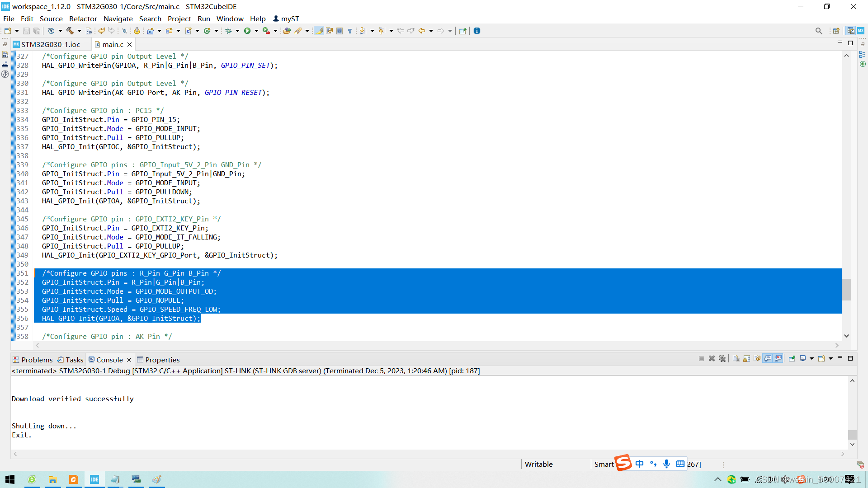
Task: Click the Save All toolbar icon
Action: click(37, 31)
